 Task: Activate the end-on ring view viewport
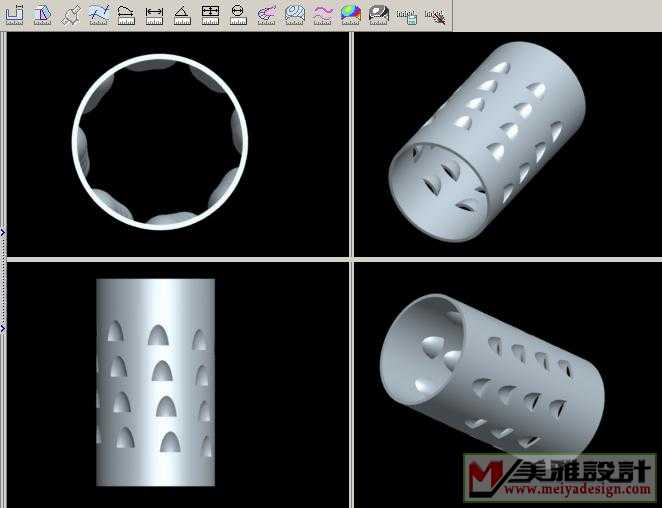tap(178, 144)
